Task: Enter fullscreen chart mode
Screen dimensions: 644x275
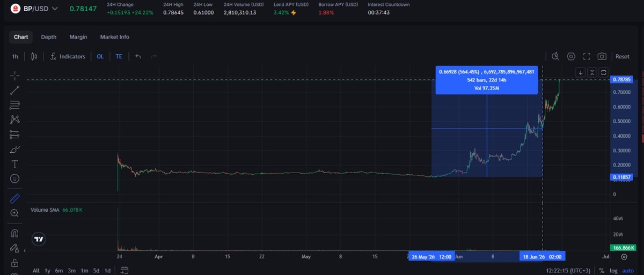Action: click(587, 56)
